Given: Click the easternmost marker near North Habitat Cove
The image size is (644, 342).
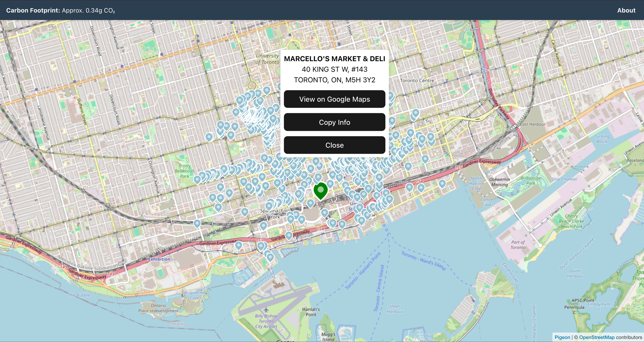Looking at the screenshot, I should (442, 184).
